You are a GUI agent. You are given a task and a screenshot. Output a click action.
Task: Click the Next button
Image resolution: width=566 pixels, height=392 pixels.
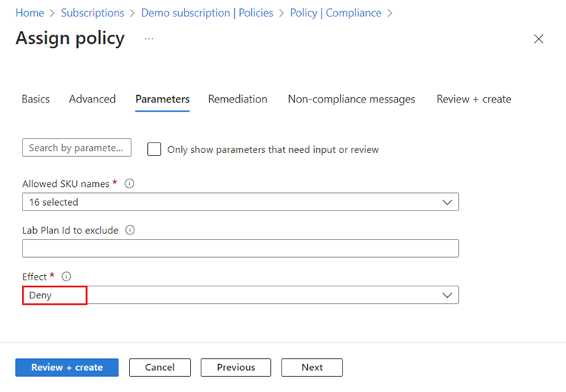(x=312, y=367)
